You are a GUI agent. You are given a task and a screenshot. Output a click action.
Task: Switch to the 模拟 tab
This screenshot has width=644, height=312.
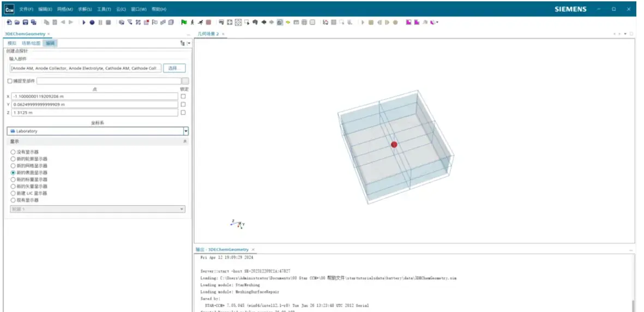[12, 43]
